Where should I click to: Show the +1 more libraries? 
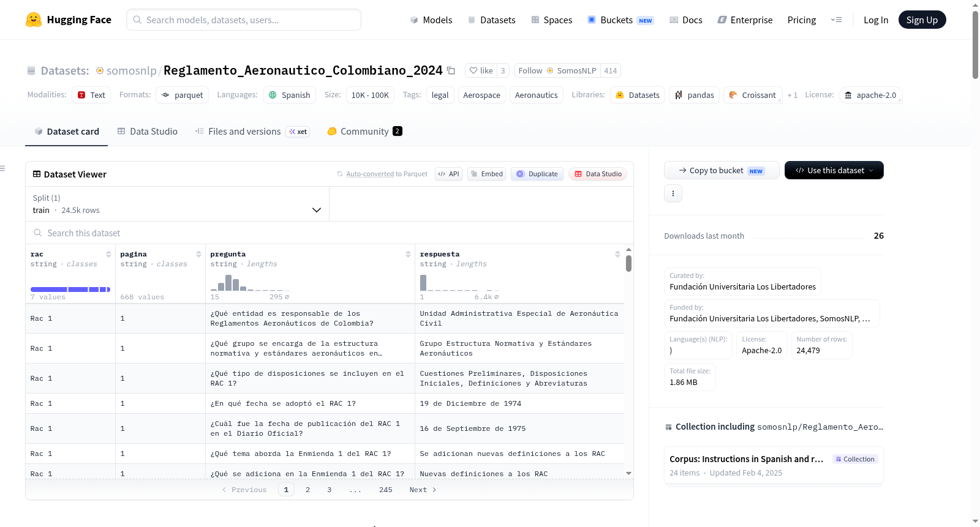point(792,95)
